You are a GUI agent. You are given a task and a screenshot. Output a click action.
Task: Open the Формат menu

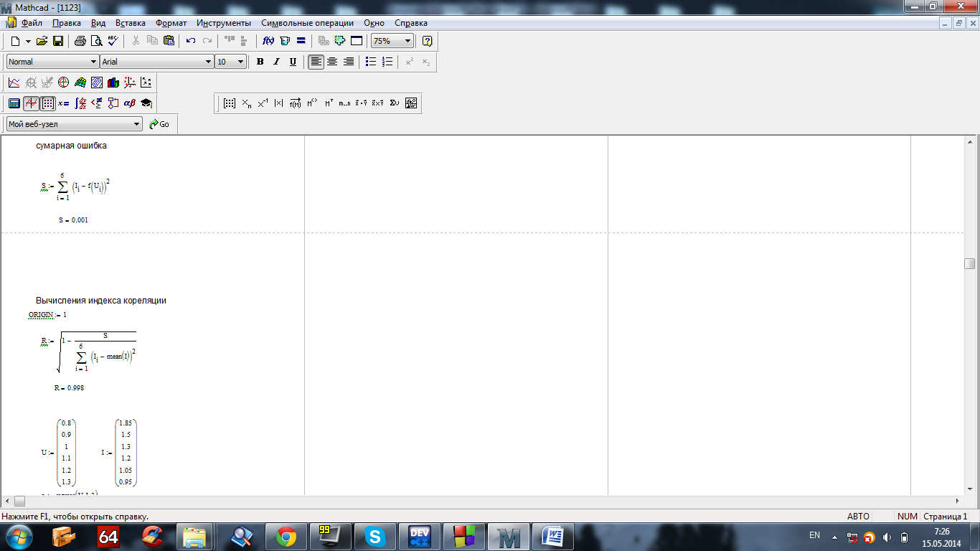(x=171, y=23)
